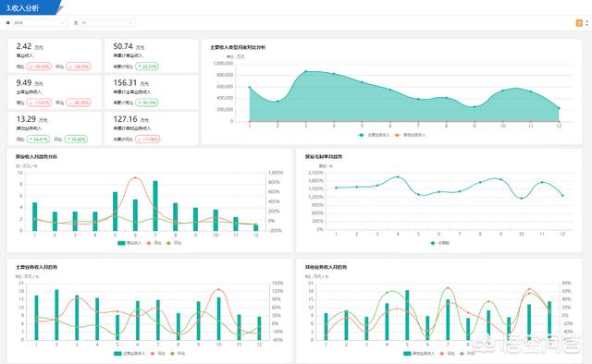Toggle 营业收入 bar legend in 营业收入月趋势分析 chart
This screenshot has height=364, width=592.
[x=129, y=243]
